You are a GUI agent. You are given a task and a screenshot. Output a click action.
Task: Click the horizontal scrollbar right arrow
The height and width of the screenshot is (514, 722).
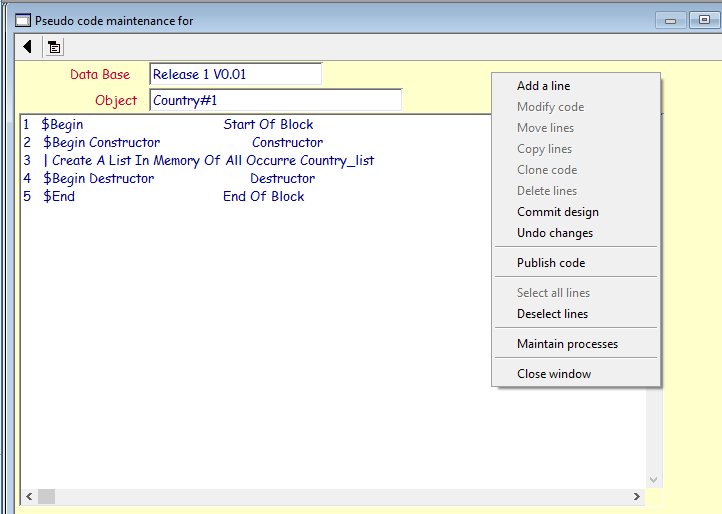point(637,497)
